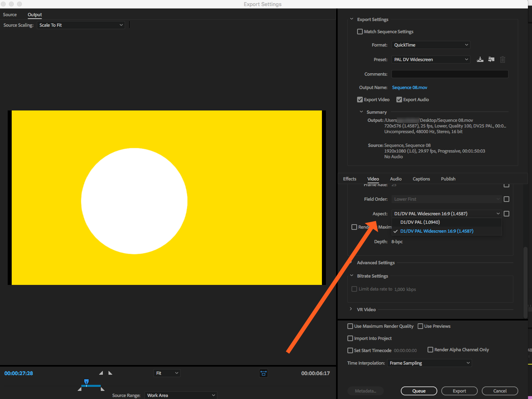Switch to the Source tab
532x399 pixels.
coord(10,15)
